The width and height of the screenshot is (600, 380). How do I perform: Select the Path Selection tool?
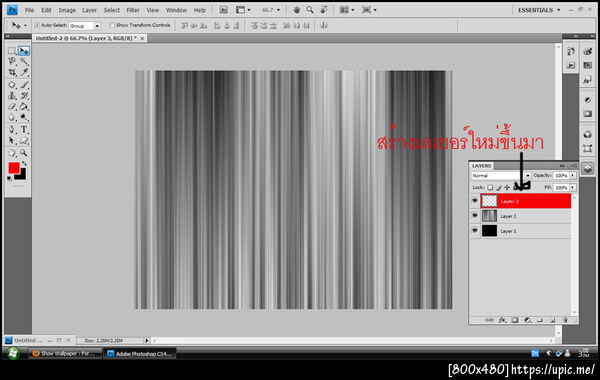coord(12,140)
